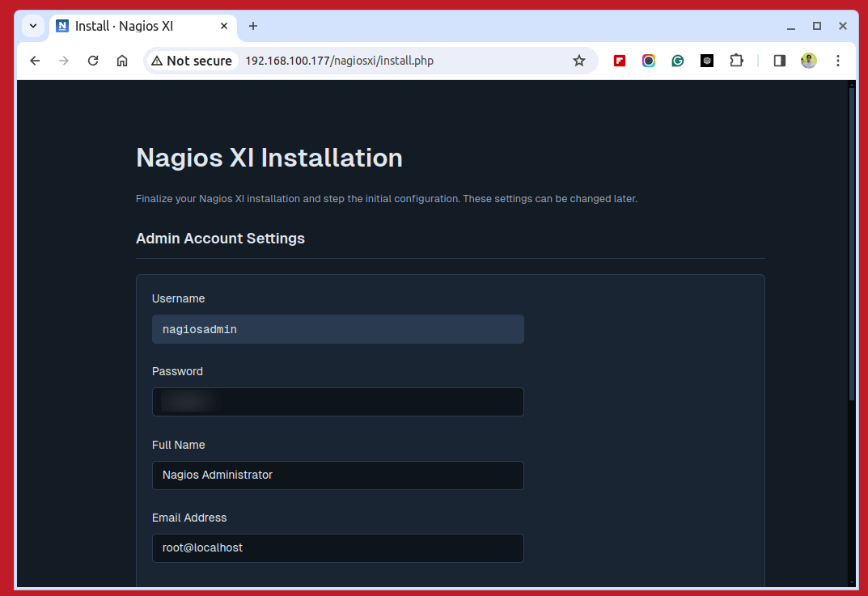868x596 pixels.
Task: Reload the Nagios XI install page
Action: [93, 61]
